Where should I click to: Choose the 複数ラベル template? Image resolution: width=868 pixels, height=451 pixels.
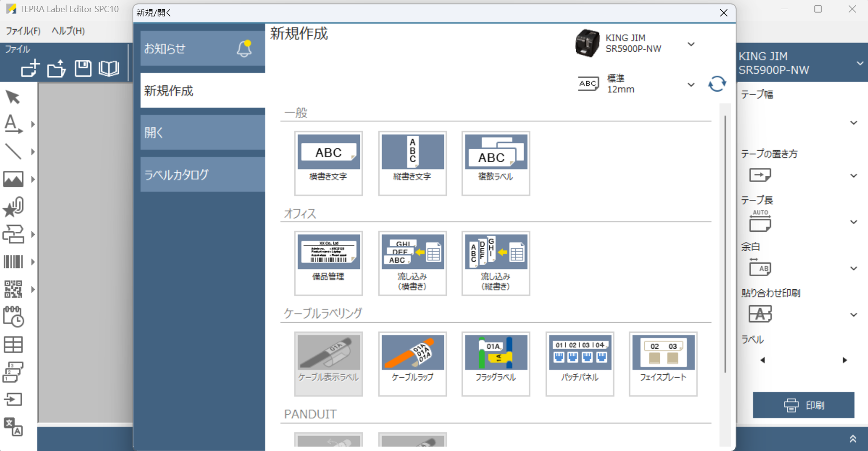coord(496,163)
